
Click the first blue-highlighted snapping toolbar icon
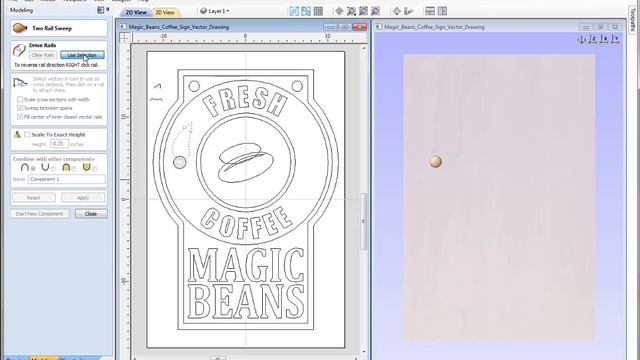pyautogui.click(x=294, y=11)
